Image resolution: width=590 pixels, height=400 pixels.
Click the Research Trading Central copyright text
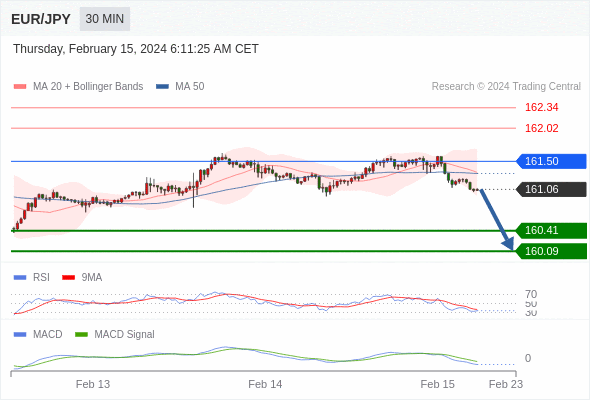pos(506,87)
